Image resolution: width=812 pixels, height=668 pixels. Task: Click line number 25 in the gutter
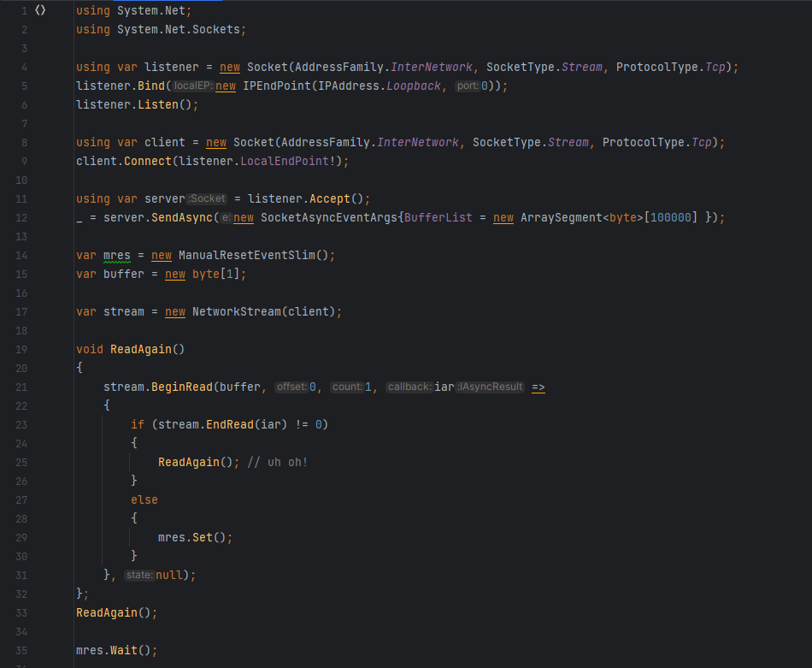(21, 462)
